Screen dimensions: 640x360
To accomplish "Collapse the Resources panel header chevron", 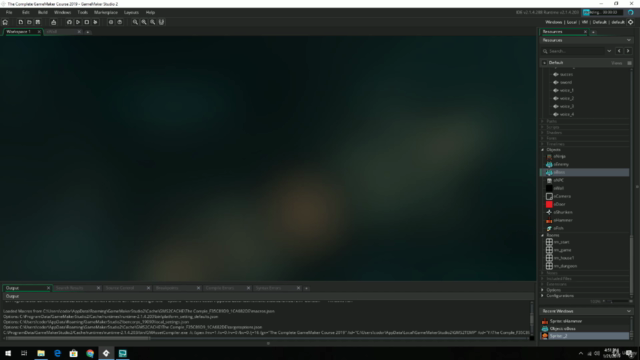I will click(629, 40).
